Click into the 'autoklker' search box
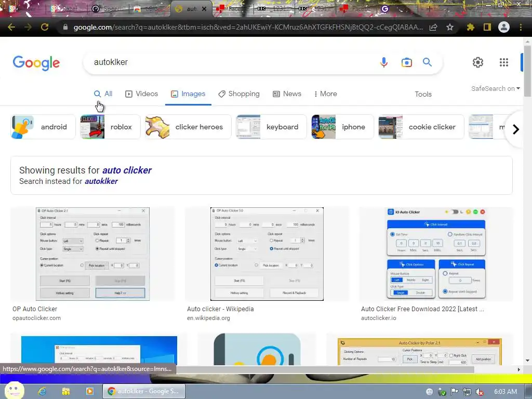Viewport: 532px width, 399px height. point(231,62)
